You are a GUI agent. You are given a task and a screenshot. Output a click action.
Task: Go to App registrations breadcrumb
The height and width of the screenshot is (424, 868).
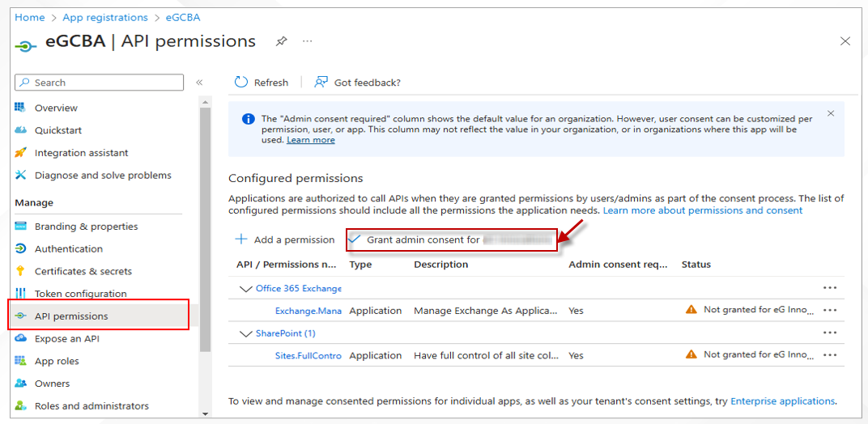coord(105,17)
